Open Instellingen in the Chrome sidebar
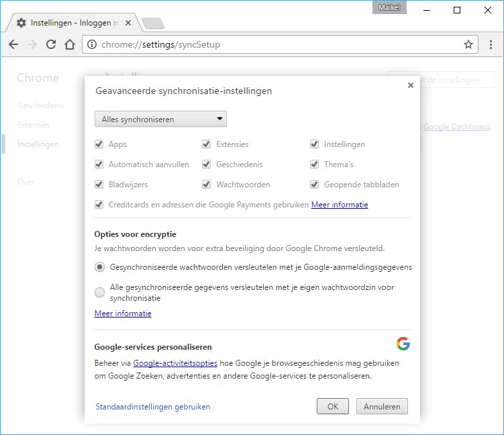 tap(38, 144)
